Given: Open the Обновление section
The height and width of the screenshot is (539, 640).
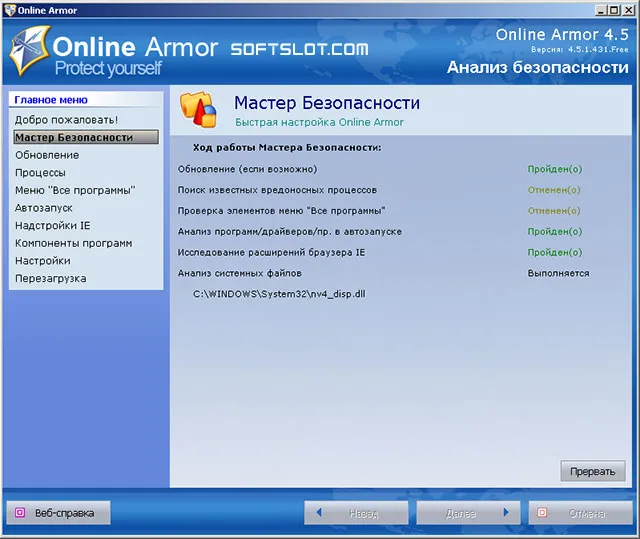Looking at the screenshot, I should point(47,155).
